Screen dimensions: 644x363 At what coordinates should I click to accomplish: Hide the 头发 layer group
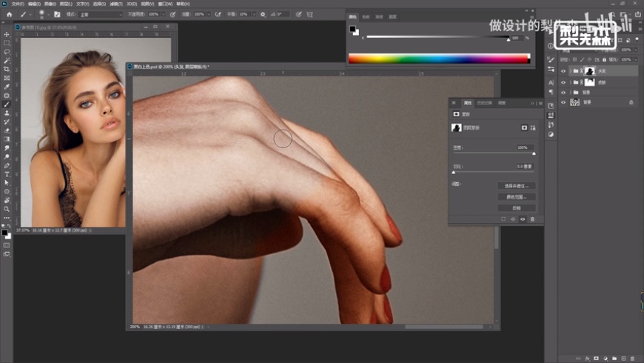point(563,71)
